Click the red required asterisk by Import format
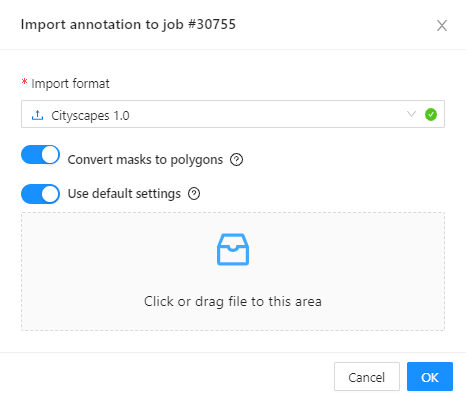The height and width of the screenshot is (396, 466). [x=24, y=82]
